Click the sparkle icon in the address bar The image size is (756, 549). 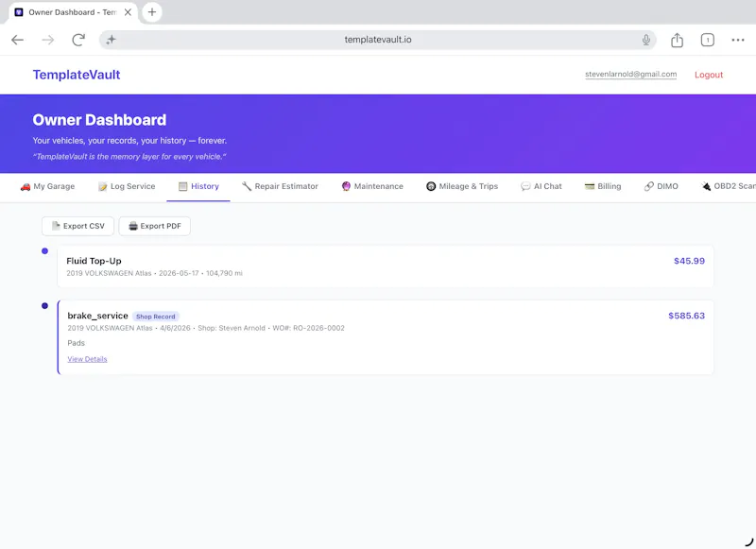pos(112,40)
